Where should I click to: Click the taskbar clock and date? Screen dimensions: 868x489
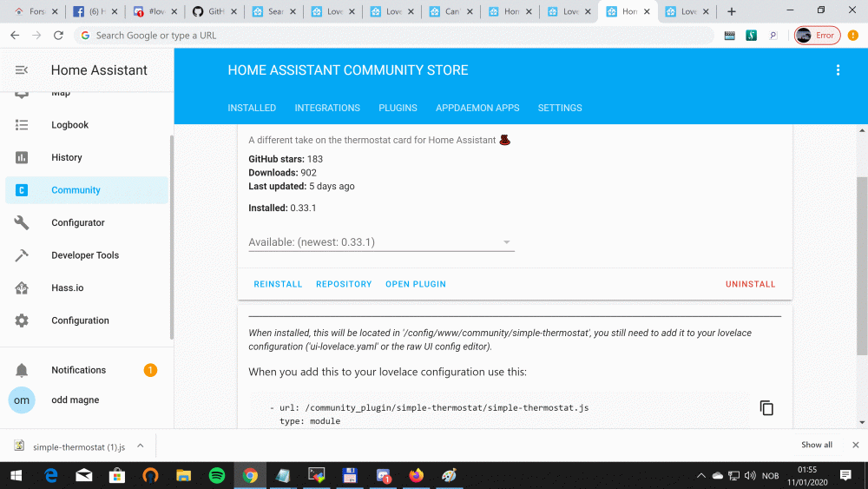point(807,476)
